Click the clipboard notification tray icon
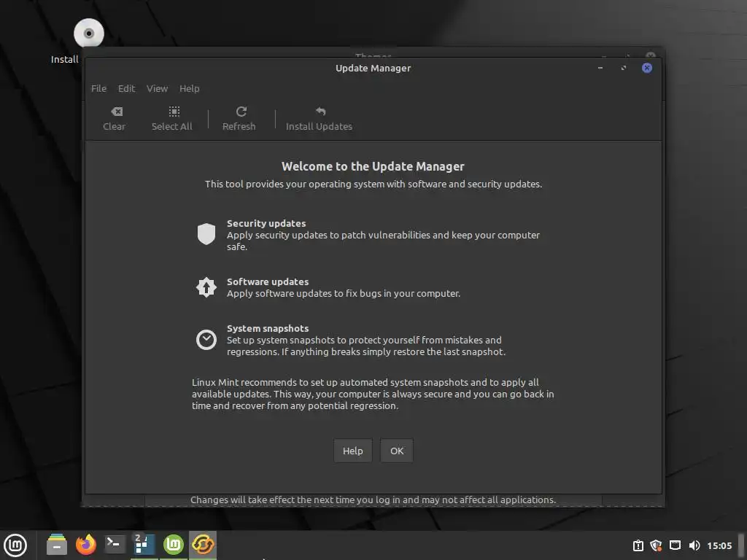The height and width of the screenshot is (560, 747). (638, 545)
